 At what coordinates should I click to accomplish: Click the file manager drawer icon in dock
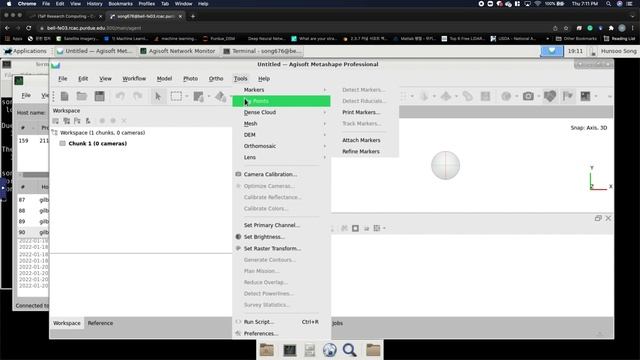click(x=310, y=350)
